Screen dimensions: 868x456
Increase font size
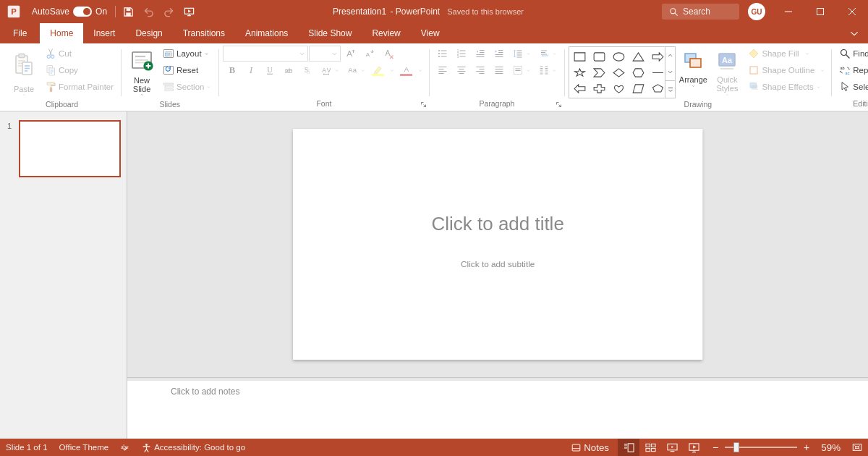tap(351, 54)
